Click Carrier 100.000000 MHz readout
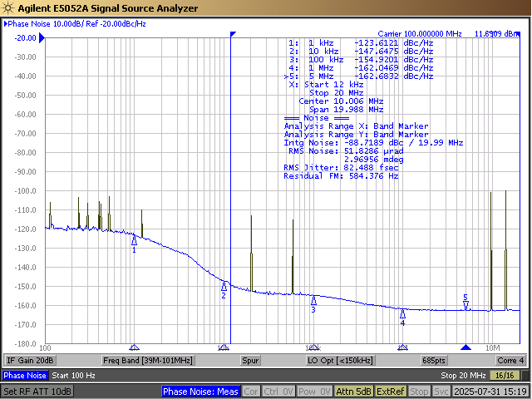 click(420, 33)
